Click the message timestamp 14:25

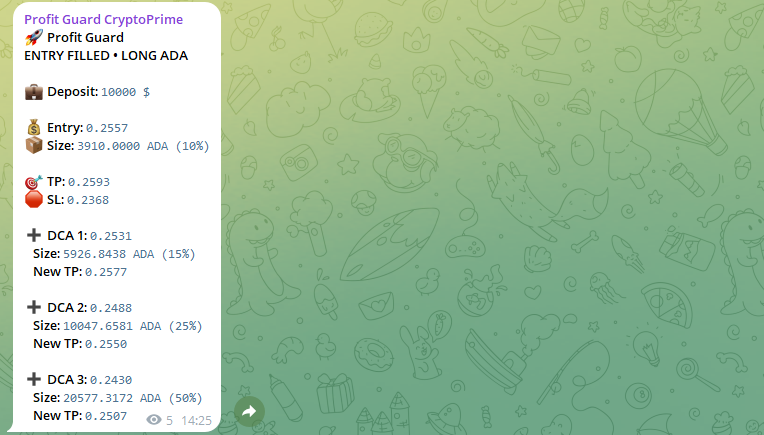click(196, 420)
